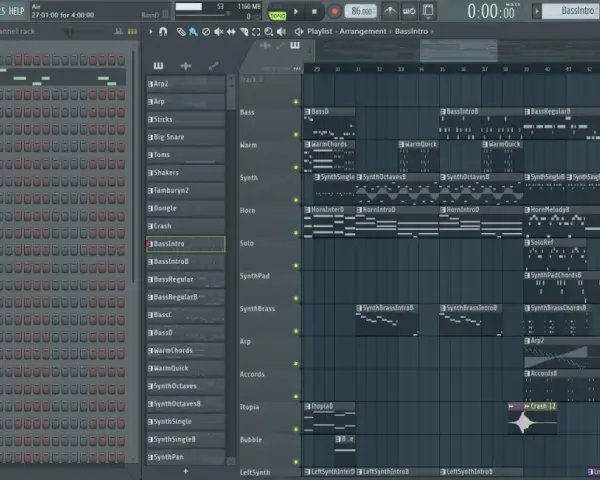Mute the Itopia track green LED
The width and height of the screenshot is (600, 480).
click(296, 429)
